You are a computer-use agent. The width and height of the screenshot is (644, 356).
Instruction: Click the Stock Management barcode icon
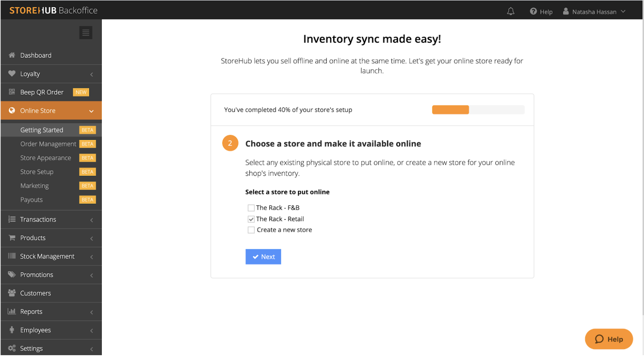click(x=12, y=256)
